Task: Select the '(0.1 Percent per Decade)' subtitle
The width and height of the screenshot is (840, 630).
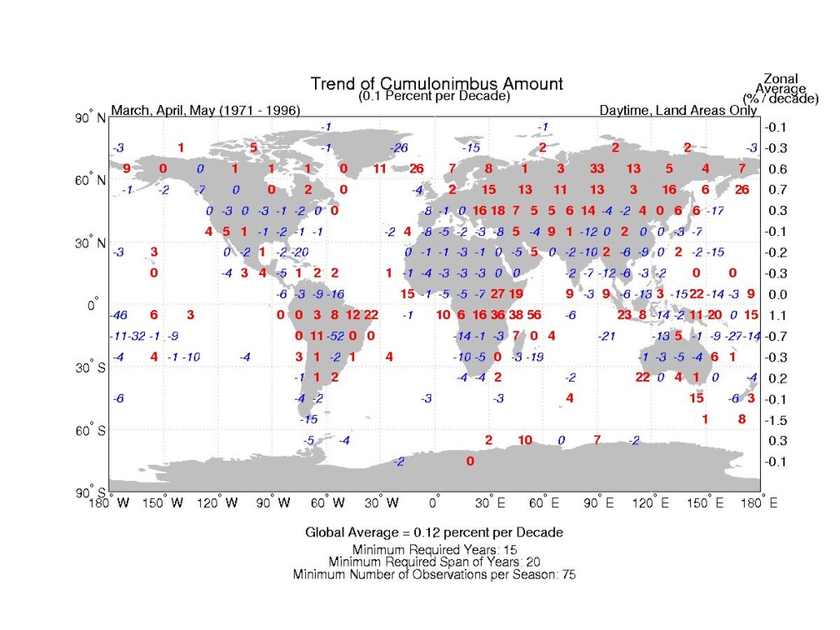Action: [433, 97]
